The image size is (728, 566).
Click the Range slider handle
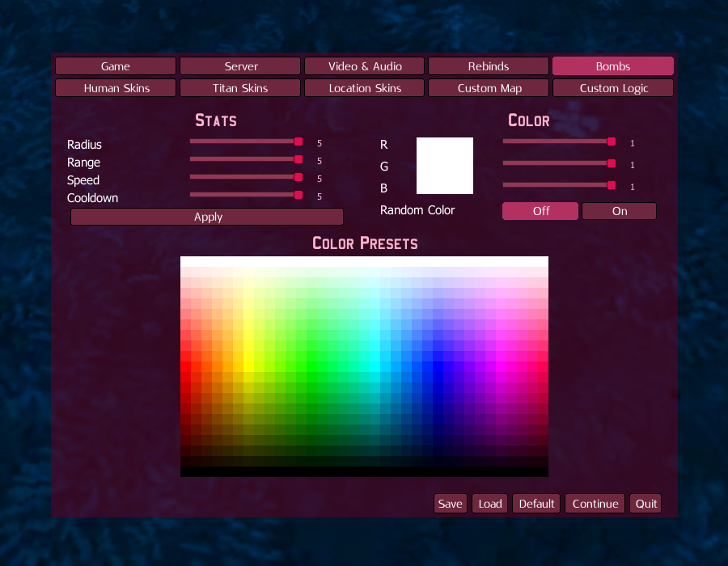click(298, 159)
